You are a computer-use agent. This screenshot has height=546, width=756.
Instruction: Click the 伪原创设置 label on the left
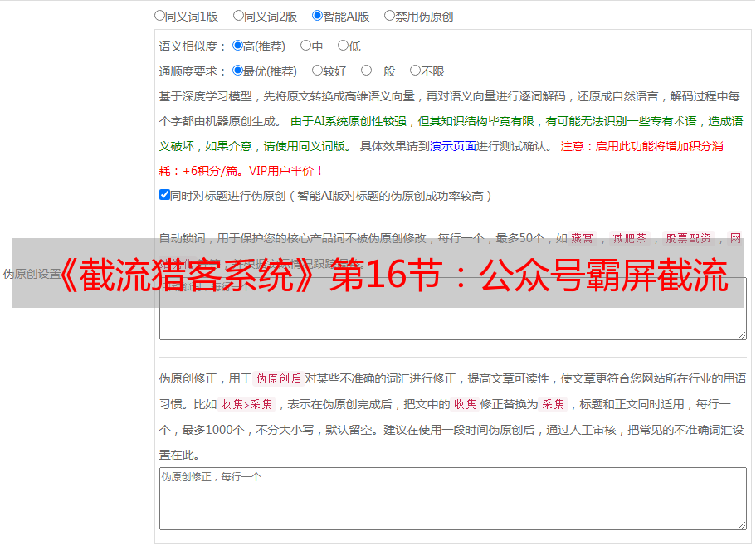[x=32, y=274]
